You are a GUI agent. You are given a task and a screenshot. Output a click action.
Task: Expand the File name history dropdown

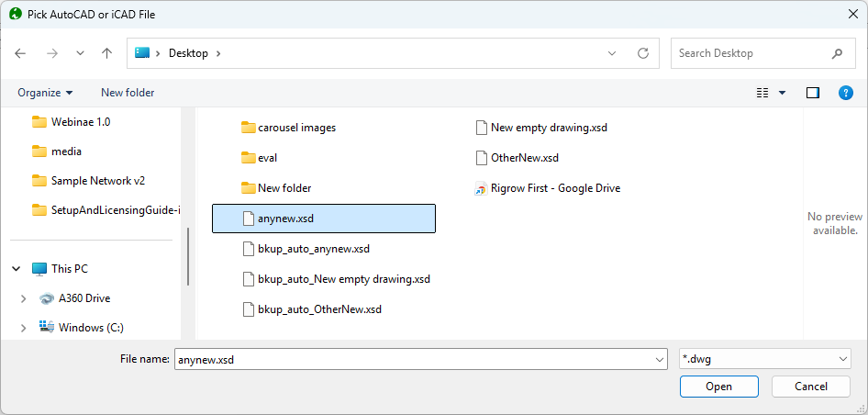(x=658, y=360)
